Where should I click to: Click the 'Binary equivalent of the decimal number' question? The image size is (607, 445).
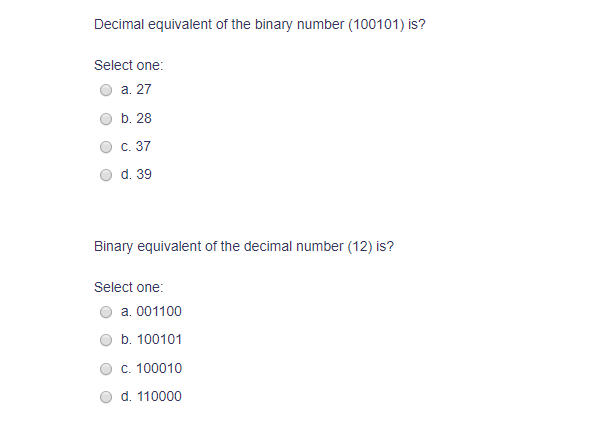(244, 246)
